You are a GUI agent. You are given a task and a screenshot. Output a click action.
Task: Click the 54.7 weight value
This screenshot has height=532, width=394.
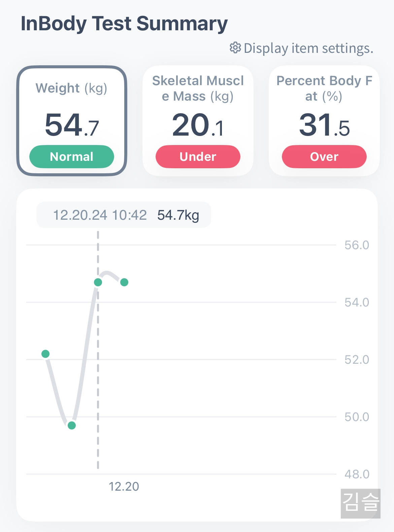[x=71, y=125]
